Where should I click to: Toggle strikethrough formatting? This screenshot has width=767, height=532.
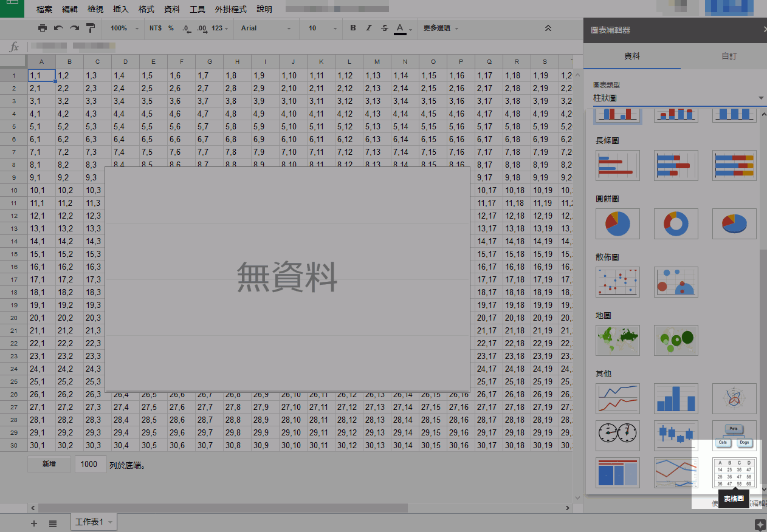click(385, 28)
